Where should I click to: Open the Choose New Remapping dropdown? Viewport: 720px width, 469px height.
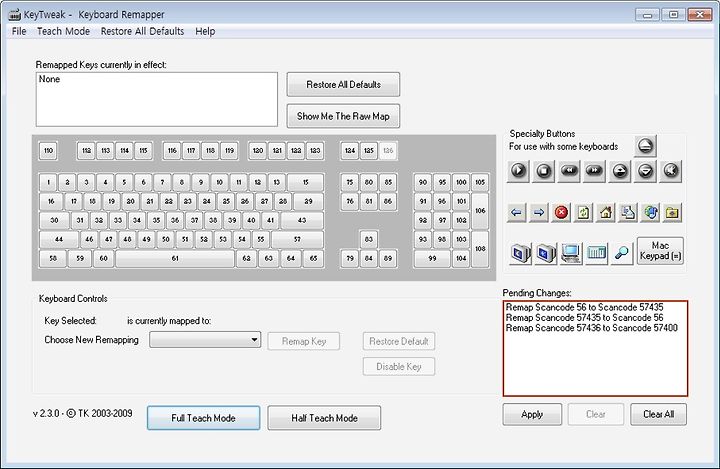pos(205,340)
